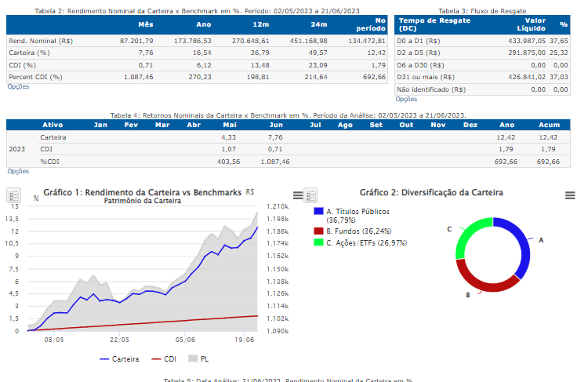Click the 'Acum' column header in Tabela 4
588x382 pixels.
coord(549,125)
